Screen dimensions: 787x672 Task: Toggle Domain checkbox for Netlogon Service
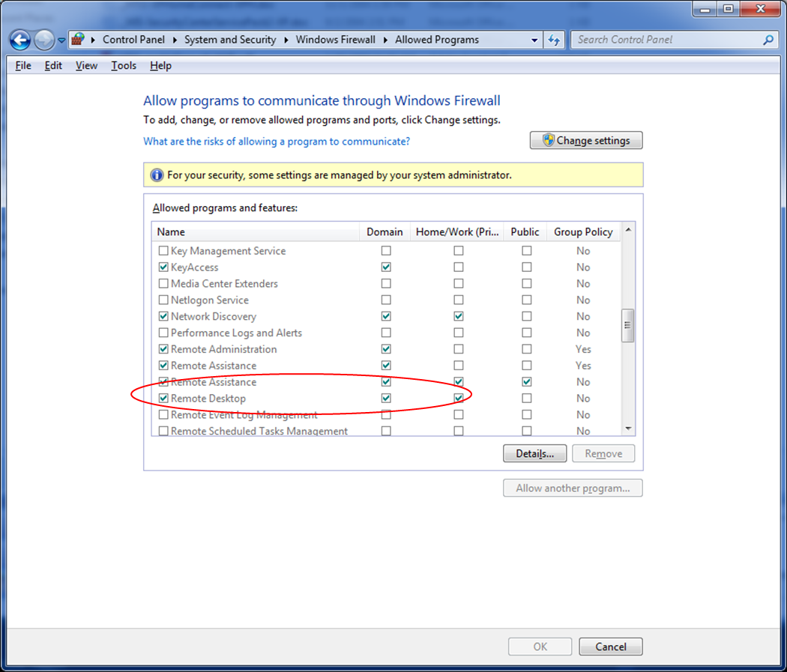click(386, 300)
